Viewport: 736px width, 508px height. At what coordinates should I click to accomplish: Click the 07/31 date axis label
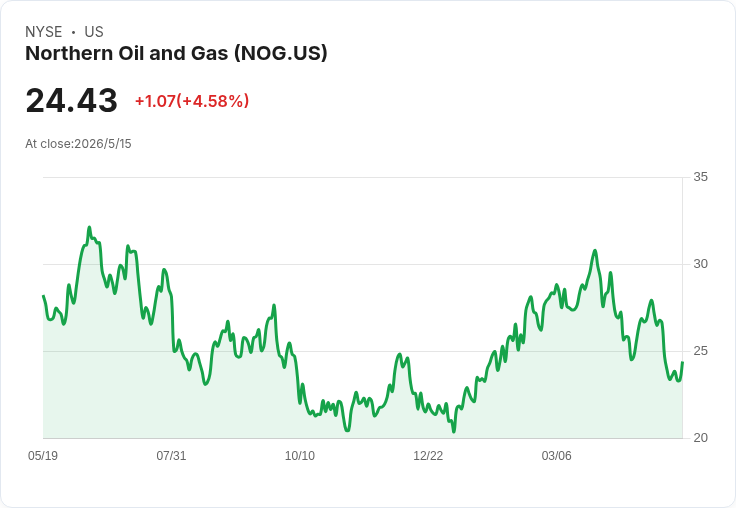point(171,455)
